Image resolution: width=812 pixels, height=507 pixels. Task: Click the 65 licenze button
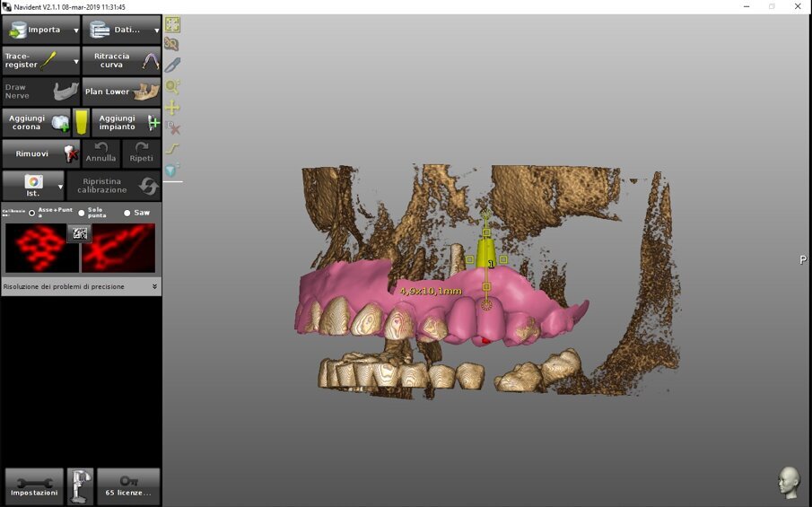click(128, 486)
